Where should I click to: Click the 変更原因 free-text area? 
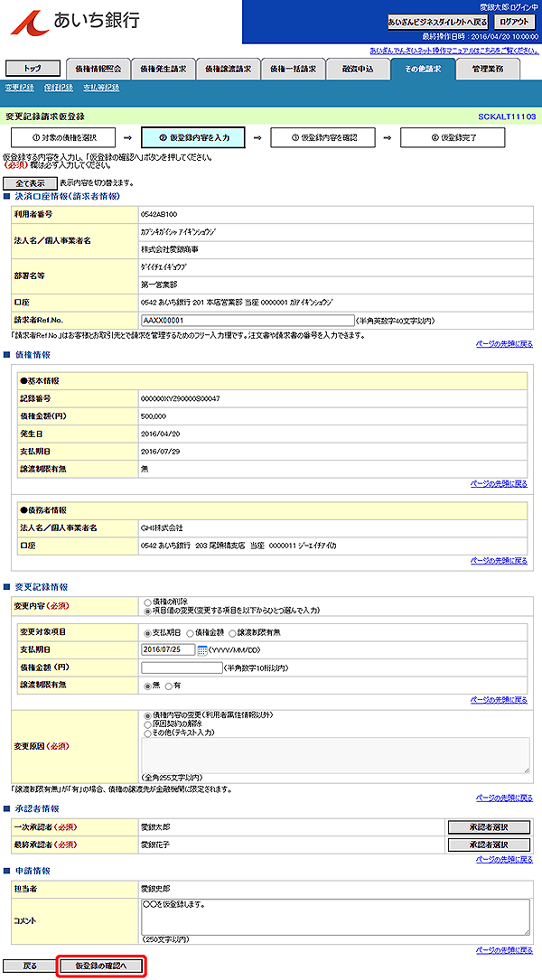335,755
